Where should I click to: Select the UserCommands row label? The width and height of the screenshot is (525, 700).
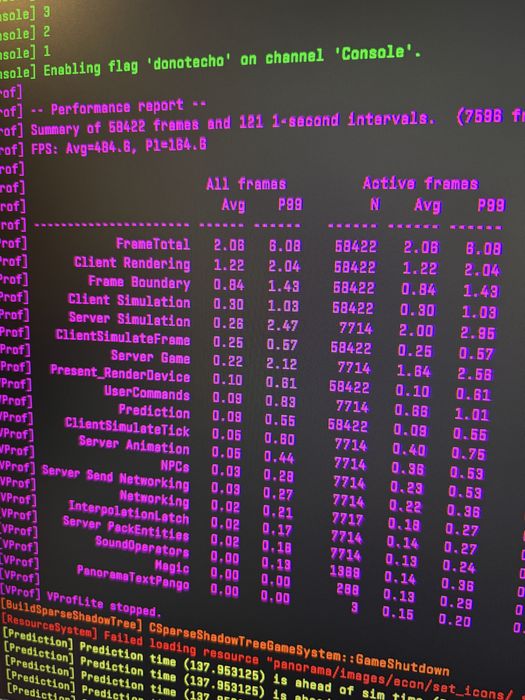147,392
